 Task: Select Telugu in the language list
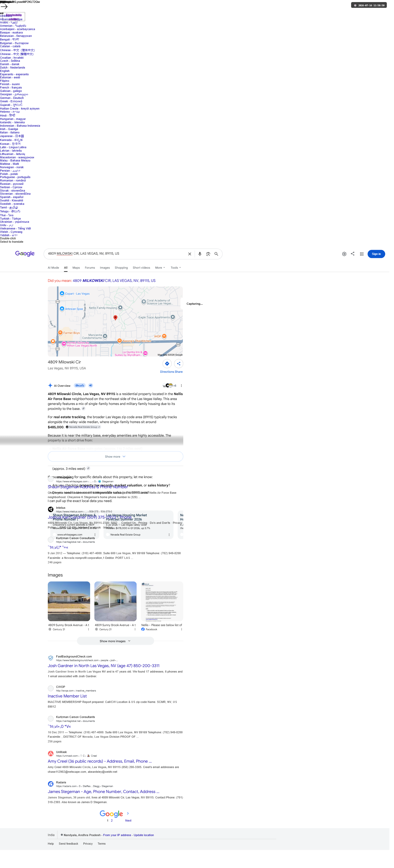pyautogui.click(x=10, y=214)
